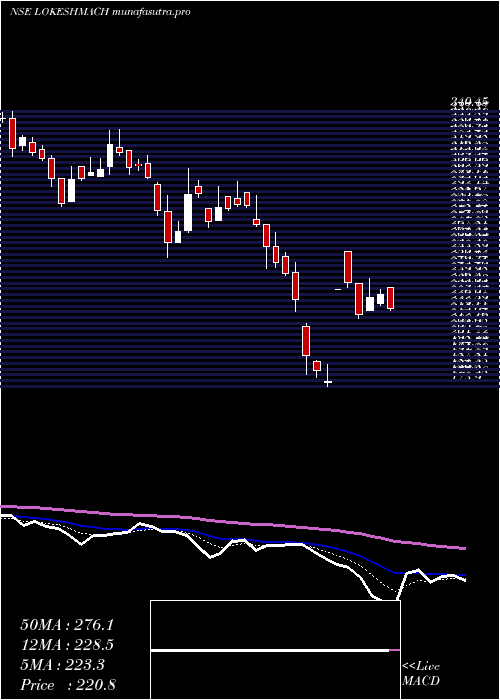Click the 12MA : 228.5 value
This screenshot has height=700, width=500.
(x=67, y=645)
